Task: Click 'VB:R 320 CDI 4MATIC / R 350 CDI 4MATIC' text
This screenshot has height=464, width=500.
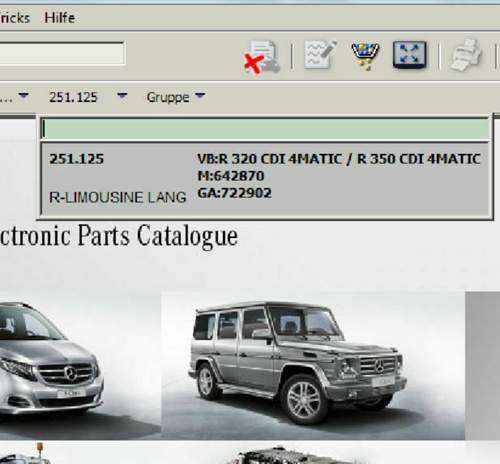Action: [x=339, y=159]
